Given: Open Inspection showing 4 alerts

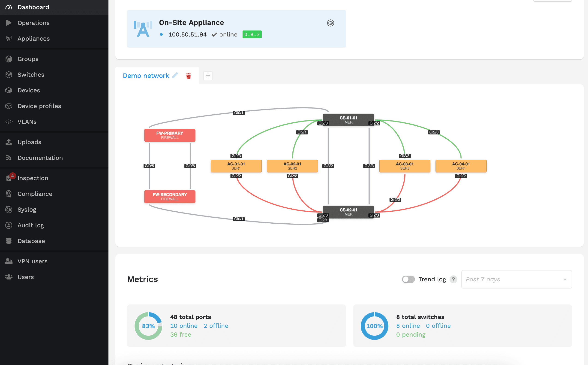Looking at the screenshot, I should click(33, 178).
